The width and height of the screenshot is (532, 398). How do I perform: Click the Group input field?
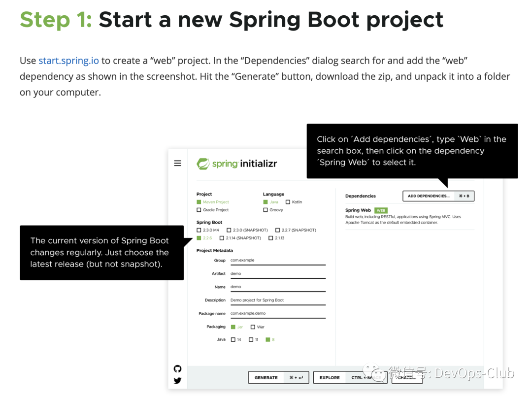[278, 261]
